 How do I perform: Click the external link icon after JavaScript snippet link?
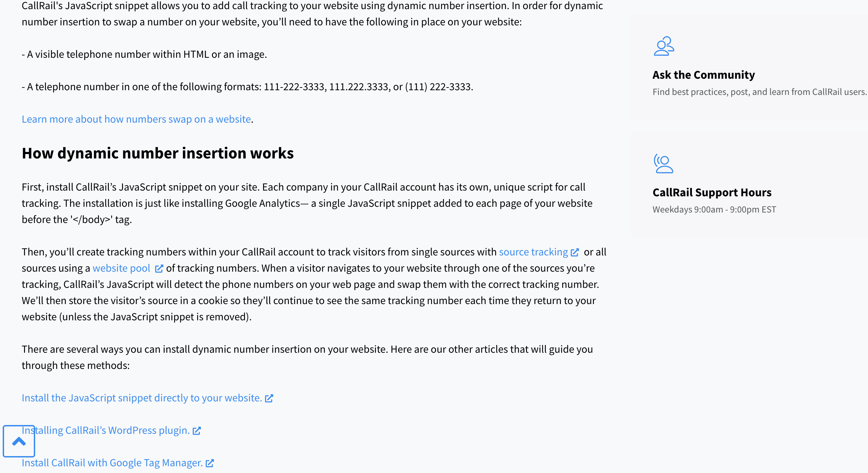(x=269, y=398)
